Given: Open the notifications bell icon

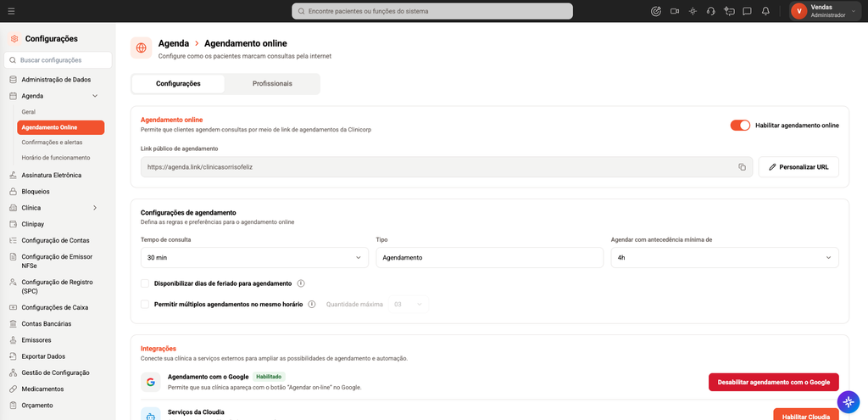Looking at the screenshot, I should tap(765, 11).
